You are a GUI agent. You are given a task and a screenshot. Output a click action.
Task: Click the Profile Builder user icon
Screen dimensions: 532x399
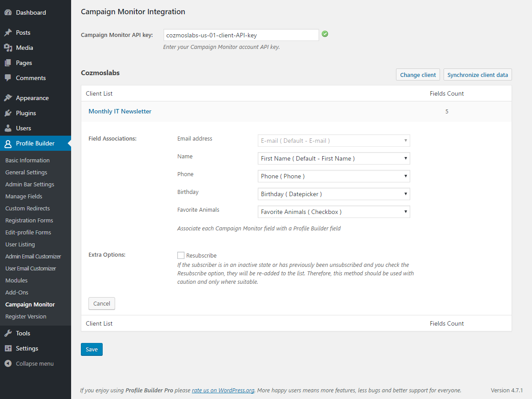[8, 144]
